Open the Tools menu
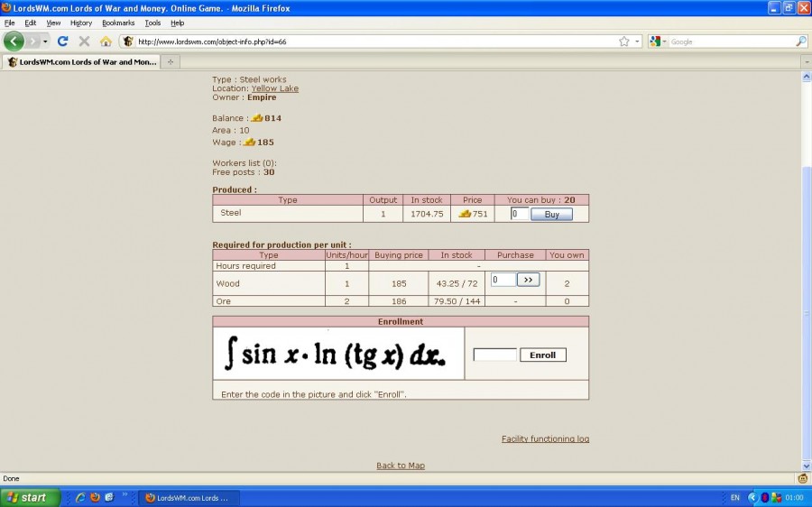Screen dimensions: 812x507 (152, 23)
